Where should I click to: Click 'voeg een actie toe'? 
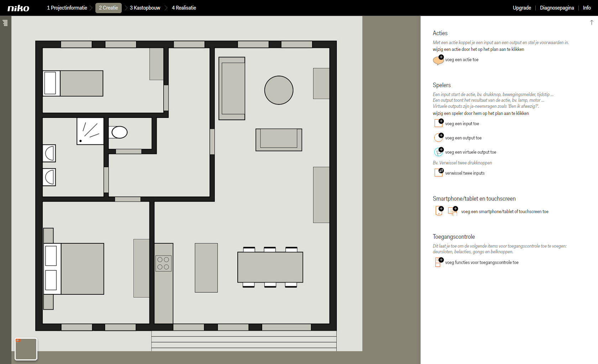tap(462, 60)
